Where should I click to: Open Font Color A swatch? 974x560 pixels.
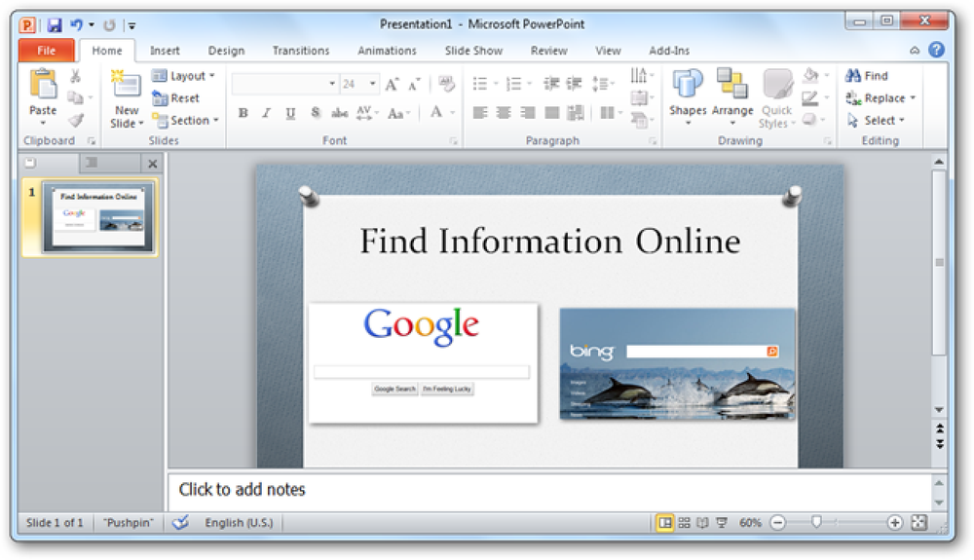(x=436, y=112)
